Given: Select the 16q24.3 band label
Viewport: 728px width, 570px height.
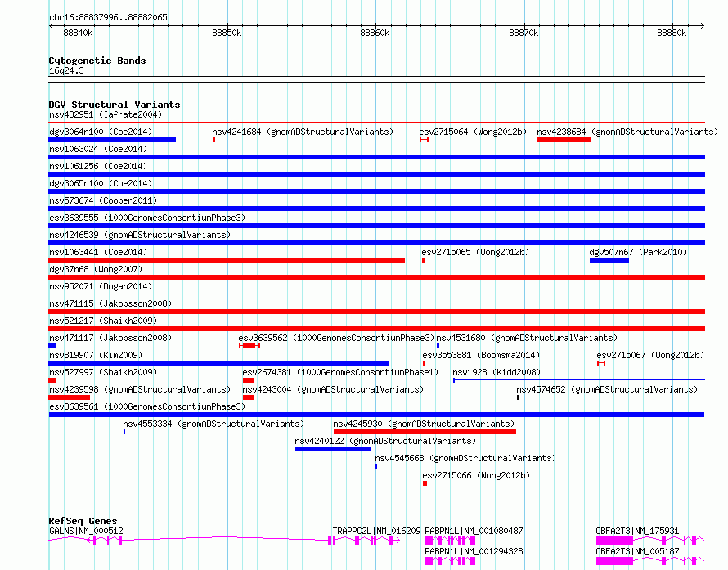Looking at the screenshot, I should pyautogui.click(x=66, y=70).
